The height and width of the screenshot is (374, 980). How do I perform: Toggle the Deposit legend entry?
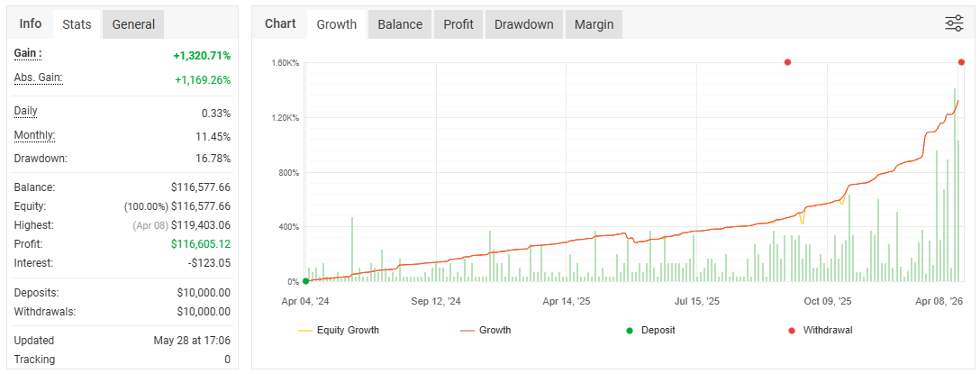click(x=650, y=330)
